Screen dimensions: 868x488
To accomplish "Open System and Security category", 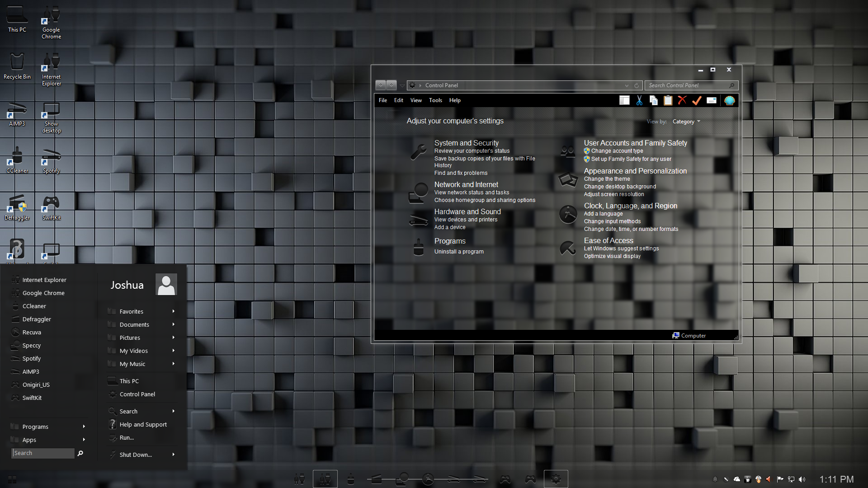I will [466, 143].
